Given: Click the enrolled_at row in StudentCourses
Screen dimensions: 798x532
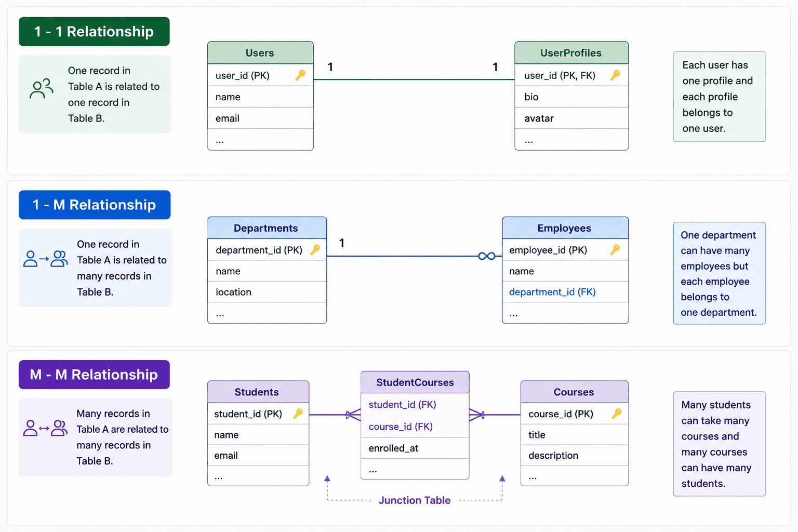Looking at the screenshot, I should coord(415,448).
